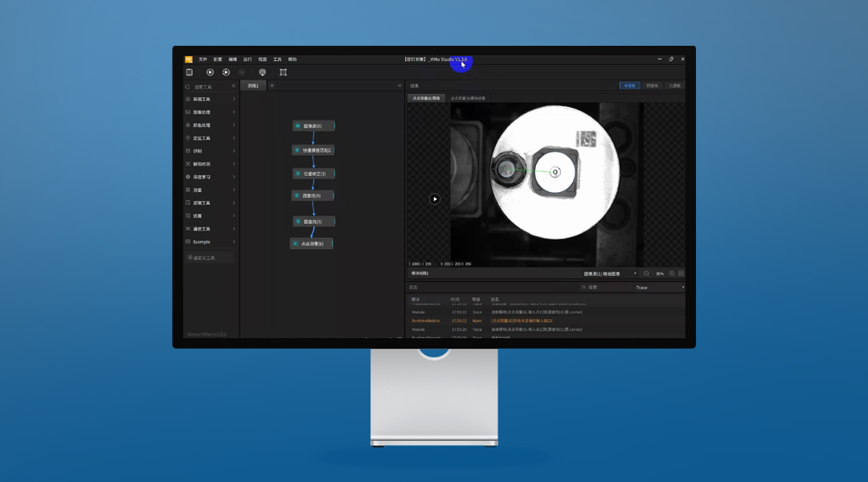868x482 pixels.
Task: Expand the 识别 tool category chevron
Action: pyautogui.click(x=234, y=151)
